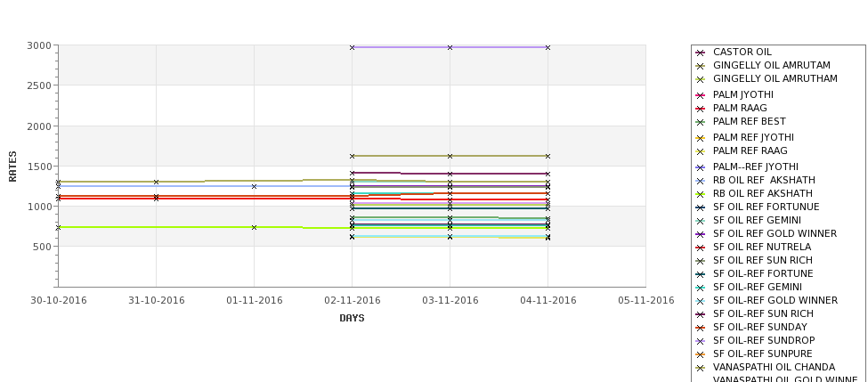Screen dimensions: 868x382
Task: Click the purple data point on 03-11-2016
Action: tap(450, 47)
